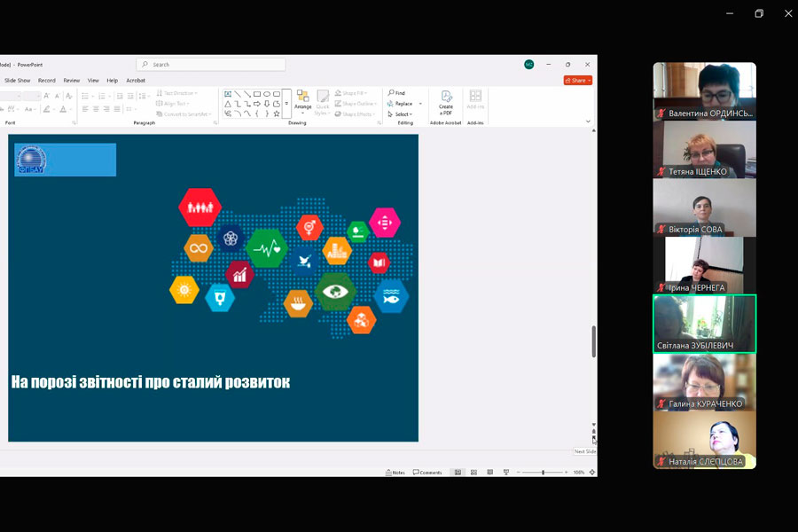This screenshot has width=798, height=532.
Task: Open the Replace dropdown arrow
Action: pos(420,104)
